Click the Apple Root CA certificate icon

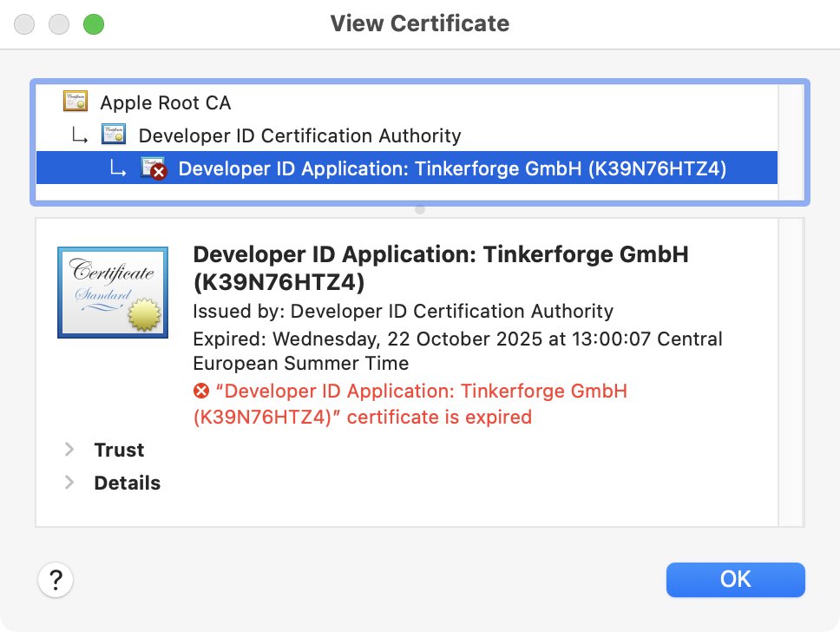[x=75, y=102]
